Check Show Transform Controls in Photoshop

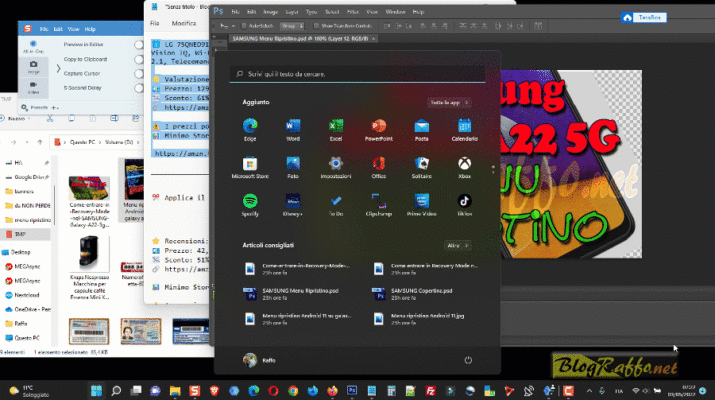coord(316,26)
